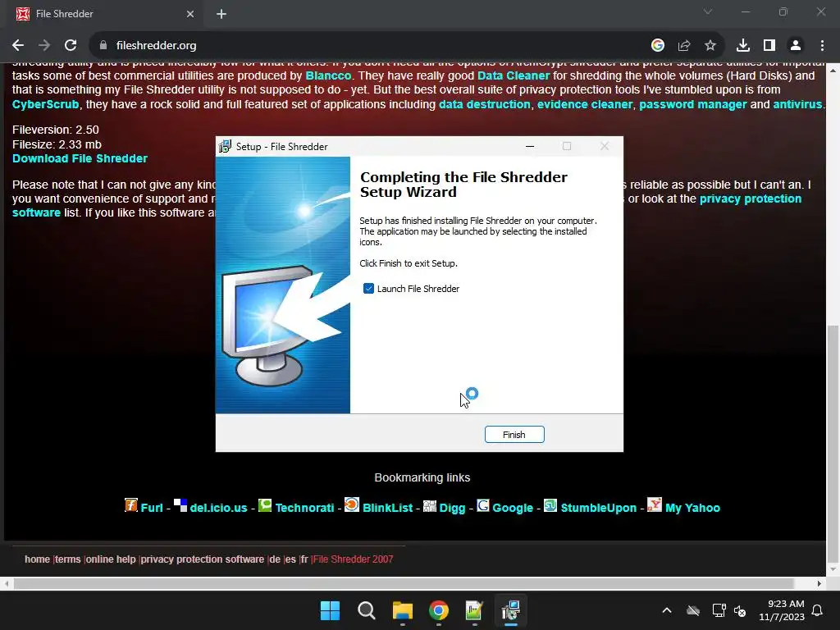
Task: Click the vertical page scrollbar thumb
Action: (833, 444)
